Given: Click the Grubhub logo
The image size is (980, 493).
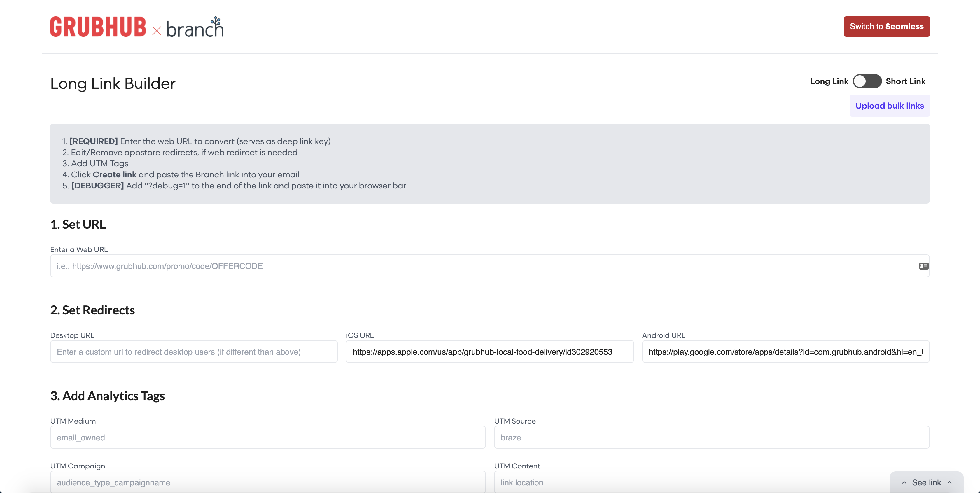Looking at the screenshot, I should pyautogui.click(x=98, y=27).
